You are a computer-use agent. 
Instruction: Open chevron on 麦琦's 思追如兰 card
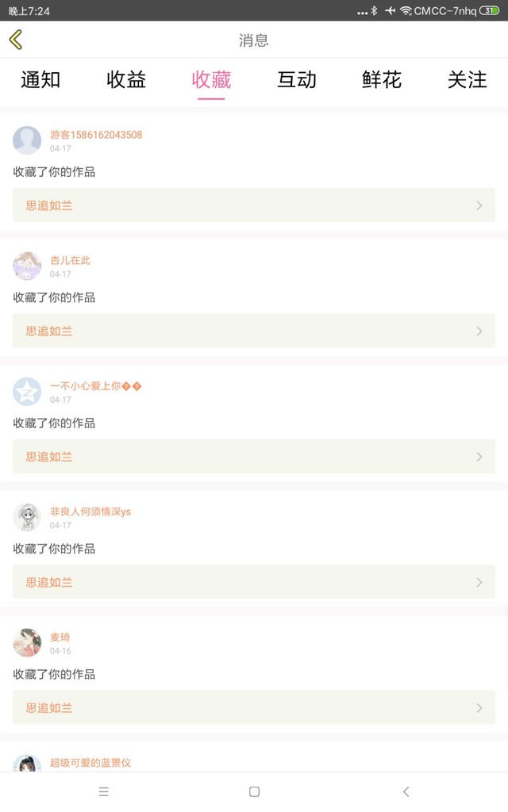coord(479,707)
